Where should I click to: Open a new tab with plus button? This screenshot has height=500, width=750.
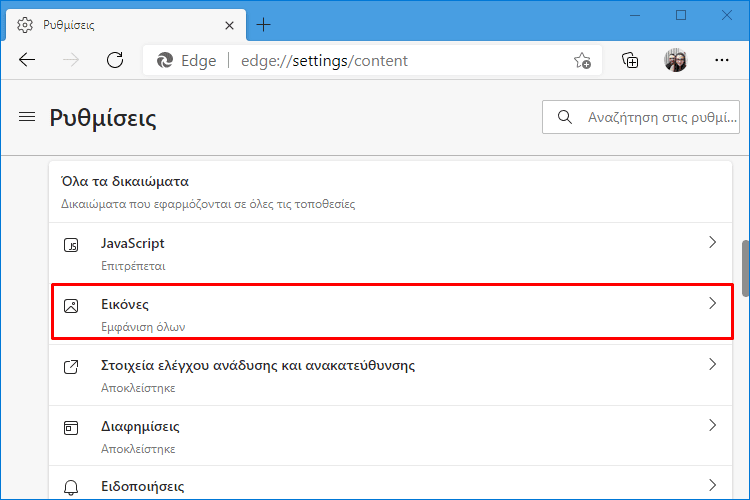[264, 25]
